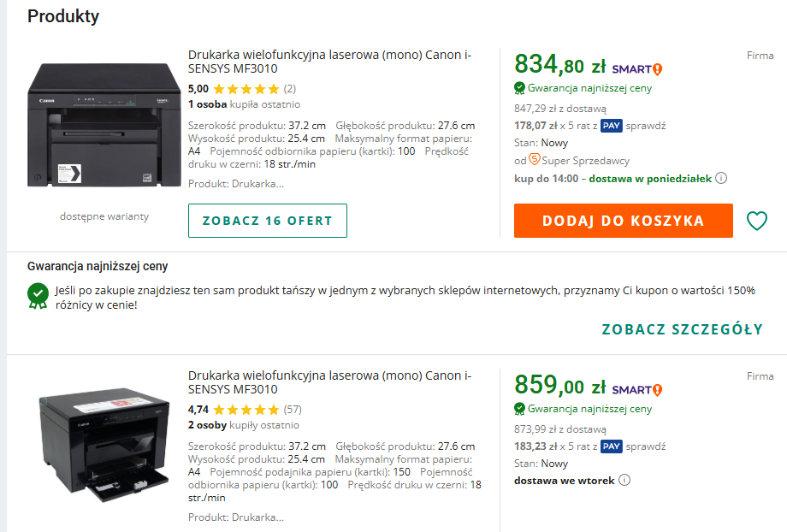Screen dimensions: 787x532
Task: Click 'dostępne warianty' under first printer
Action: click(x=104, y=216)
